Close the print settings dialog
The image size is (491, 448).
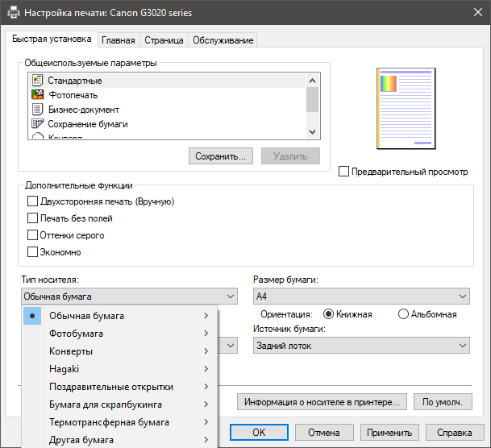[x=478, y=13]
